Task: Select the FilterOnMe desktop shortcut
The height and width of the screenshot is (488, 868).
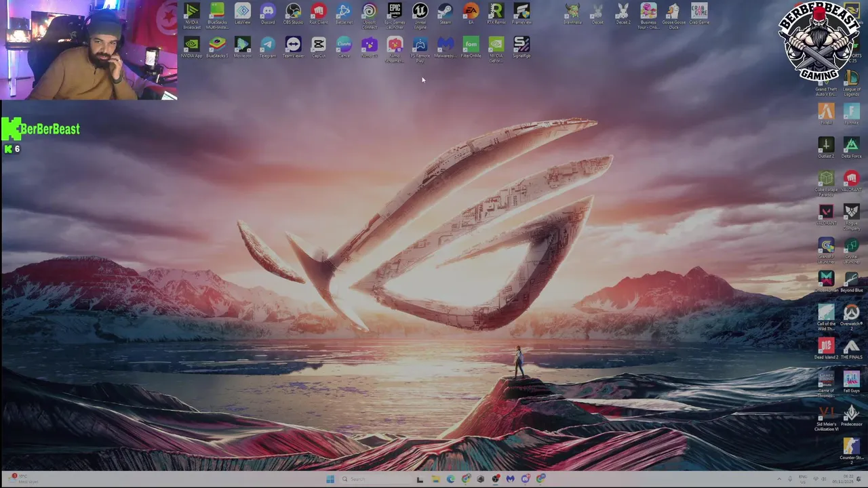Action: [x=471, y=47]
